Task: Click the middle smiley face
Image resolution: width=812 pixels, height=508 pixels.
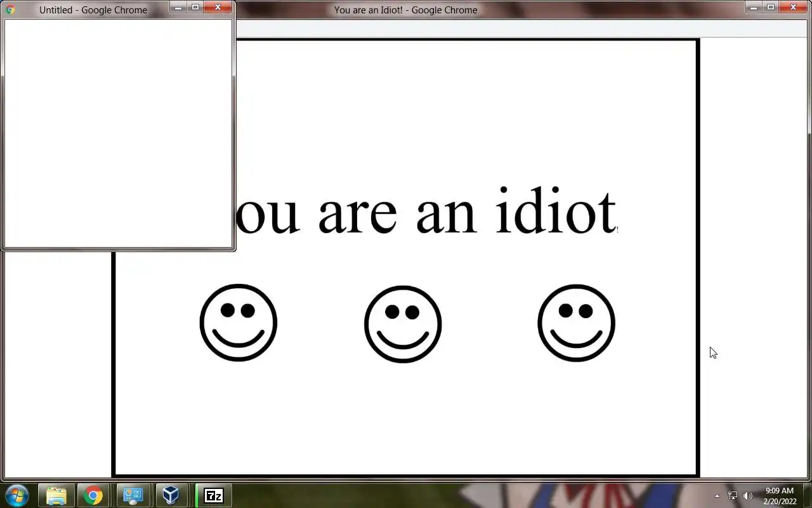Action: pos(403,324)
